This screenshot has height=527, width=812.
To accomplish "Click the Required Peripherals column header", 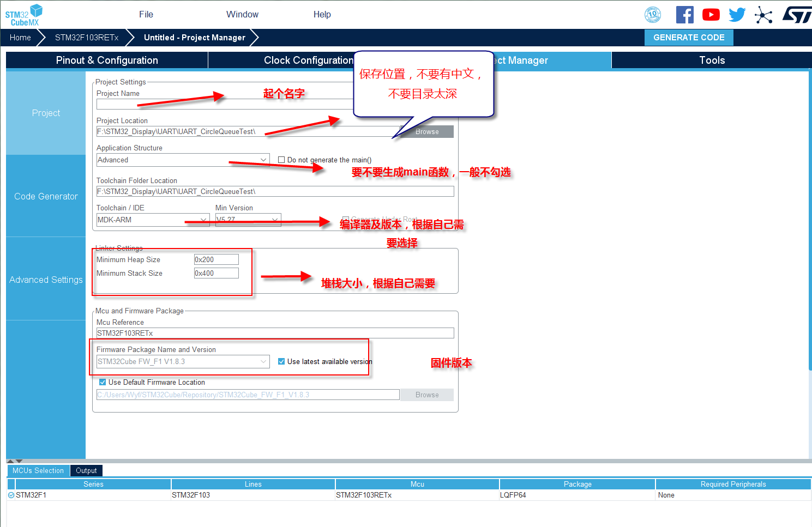I will point(733,484).
